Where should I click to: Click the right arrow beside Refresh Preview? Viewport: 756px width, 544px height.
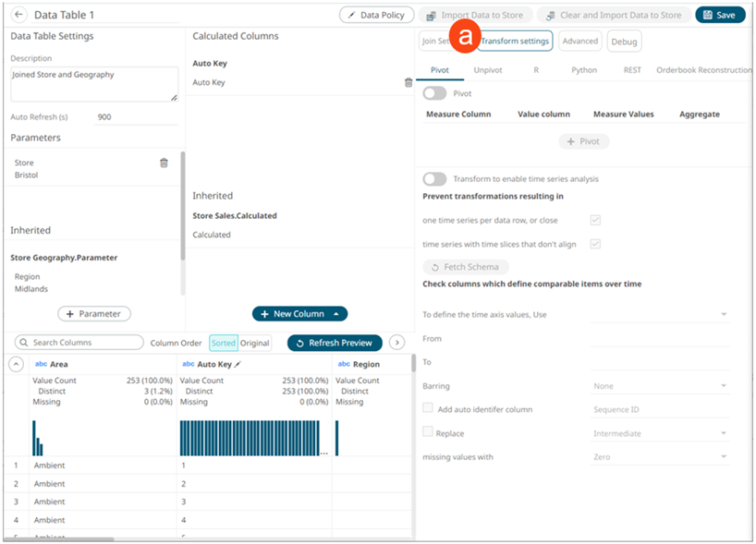[x=397, y=343]
